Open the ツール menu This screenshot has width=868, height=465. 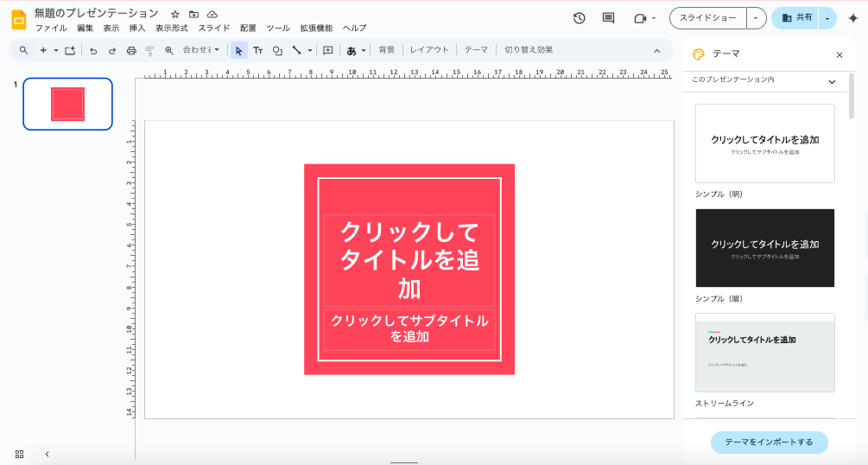click(x=278, y=29)
